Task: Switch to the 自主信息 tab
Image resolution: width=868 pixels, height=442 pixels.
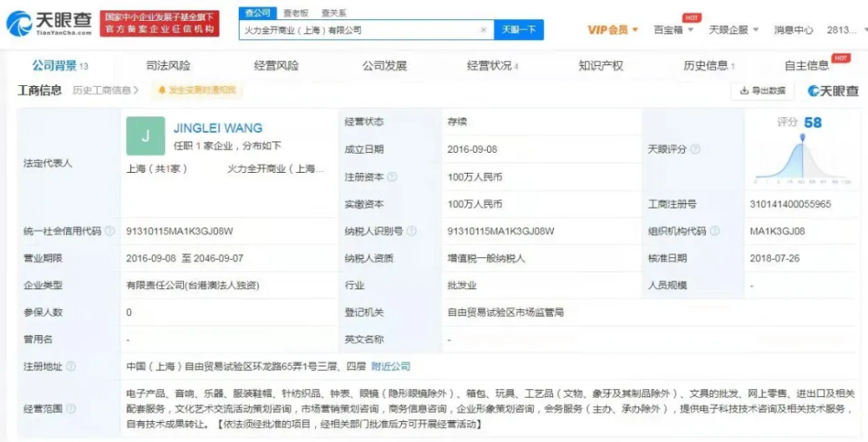Action: pyautogui.click(x=806, y=66)
